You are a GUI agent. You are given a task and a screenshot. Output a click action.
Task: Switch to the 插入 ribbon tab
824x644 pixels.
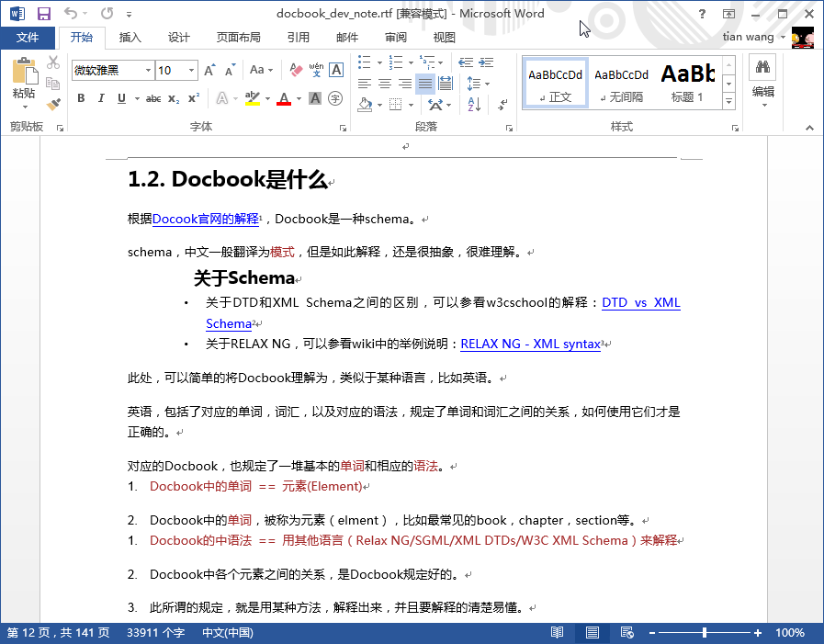click(130, 38)
